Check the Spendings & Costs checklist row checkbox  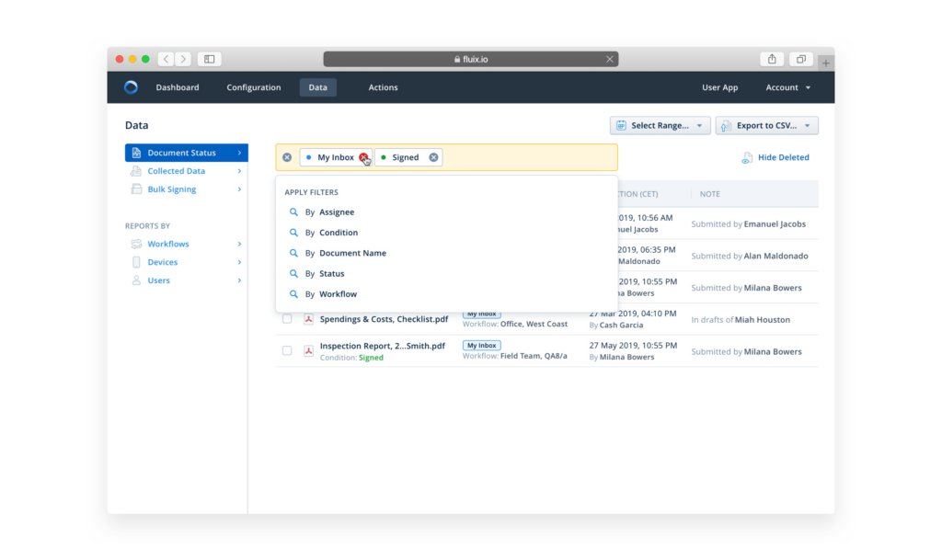287,319
